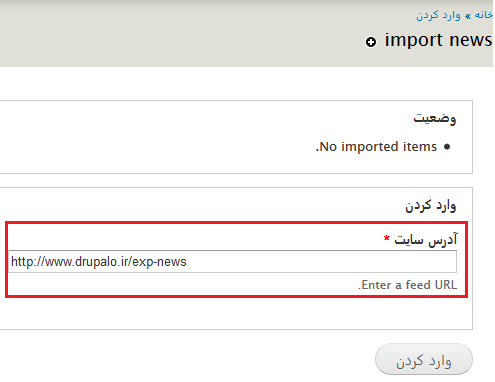Focus the آدرس سایت URL input field

[232, 262]
